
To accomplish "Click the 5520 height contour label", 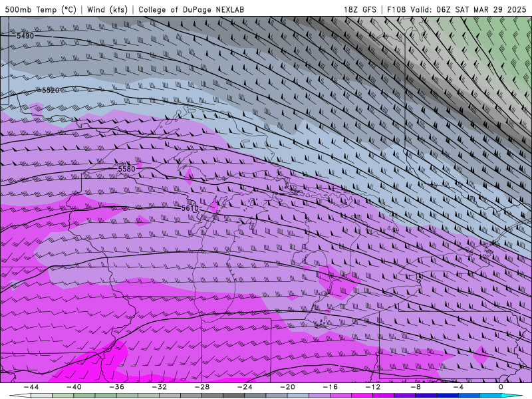I will (x=51, y=90).
